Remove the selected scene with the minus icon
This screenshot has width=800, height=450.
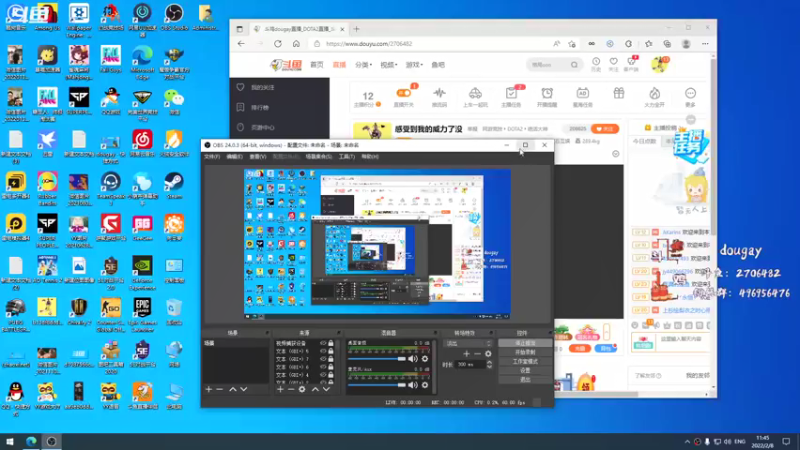click(x=220, y=389)
